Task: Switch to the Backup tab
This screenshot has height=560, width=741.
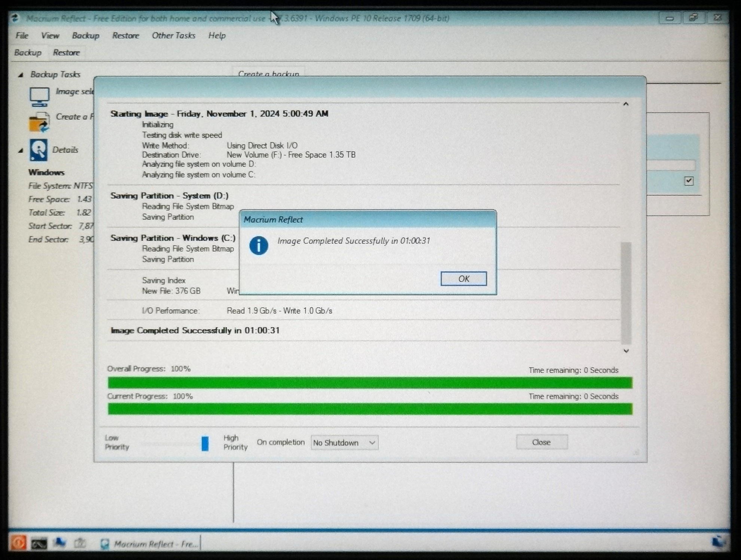Action: point(28,52)
